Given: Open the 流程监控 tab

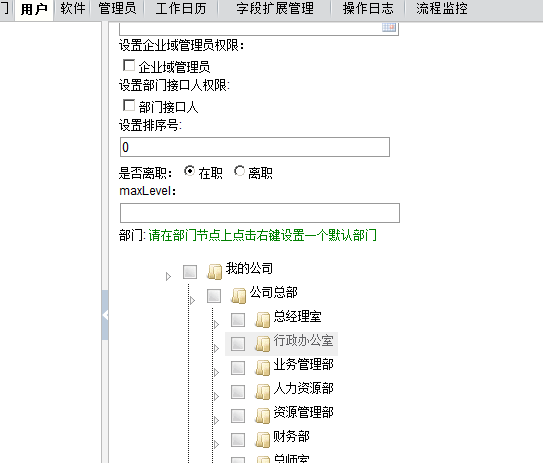Looking at the screenshot, I should coord(442,9).
